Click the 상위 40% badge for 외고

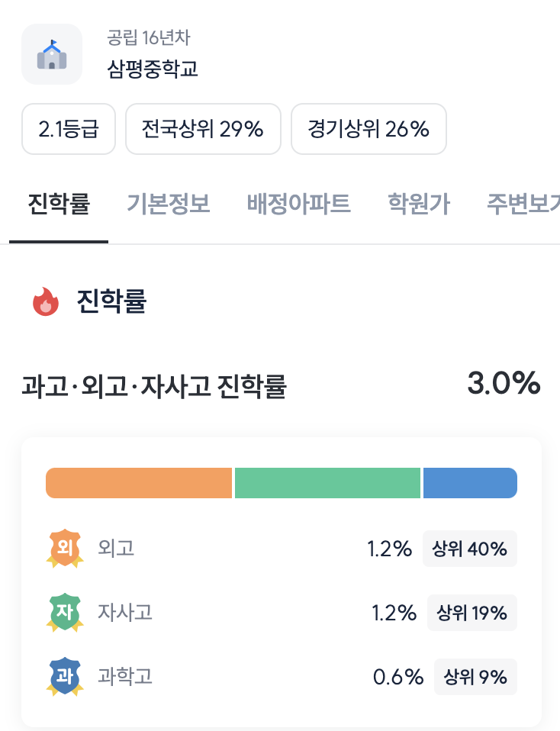coord(470,549)
